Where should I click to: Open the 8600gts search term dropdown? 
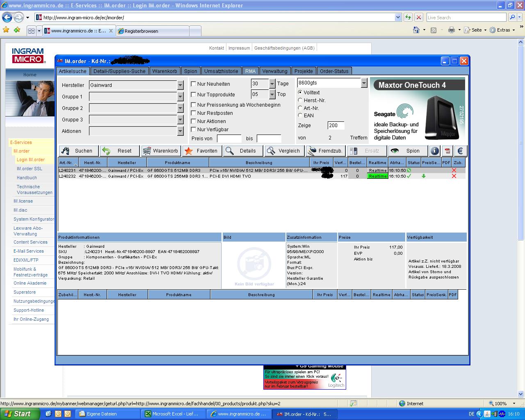coord(364,83)
